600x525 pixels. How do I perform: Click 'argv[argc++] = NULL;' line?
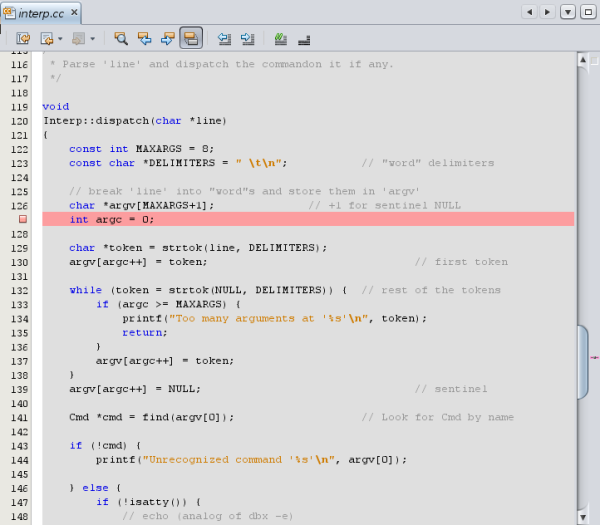135,389
